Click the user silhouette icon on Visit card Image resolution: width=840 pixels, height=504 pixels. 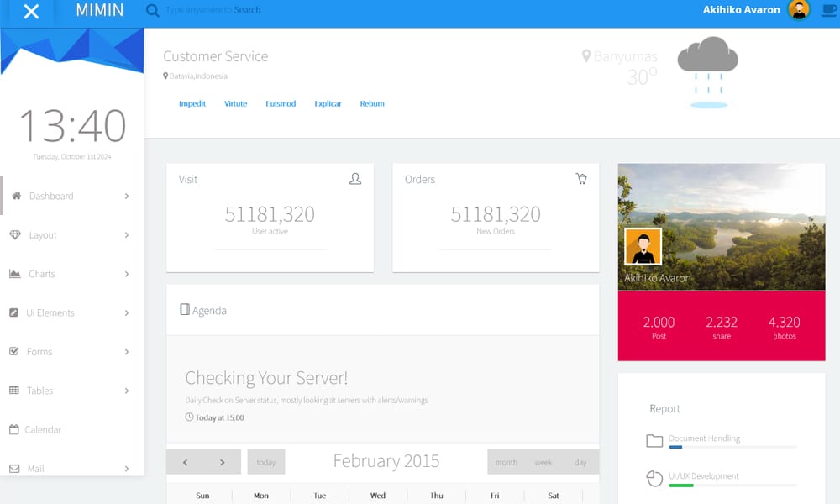coord(355,178)
